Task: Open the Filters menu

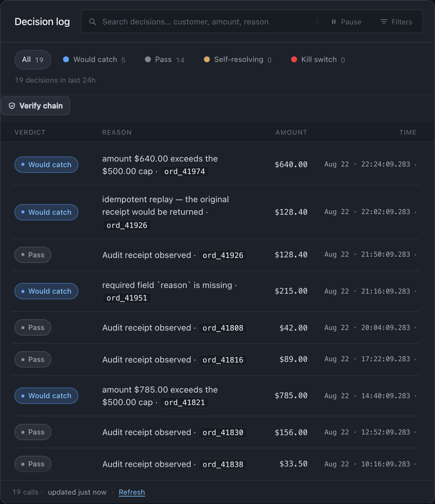Action: pyautogui.click(x=396, y=22)
